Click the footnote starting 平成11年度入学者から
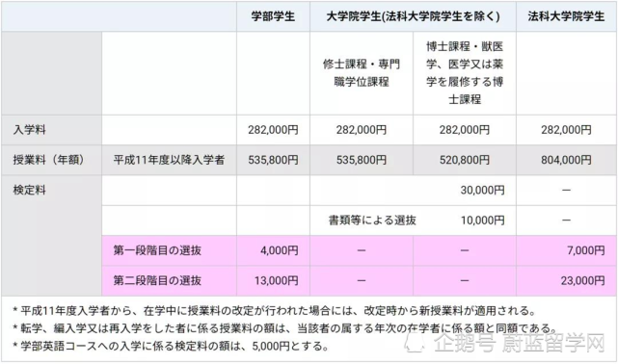The width and height of the screenshot is (618, 364). tap(275, 311)
